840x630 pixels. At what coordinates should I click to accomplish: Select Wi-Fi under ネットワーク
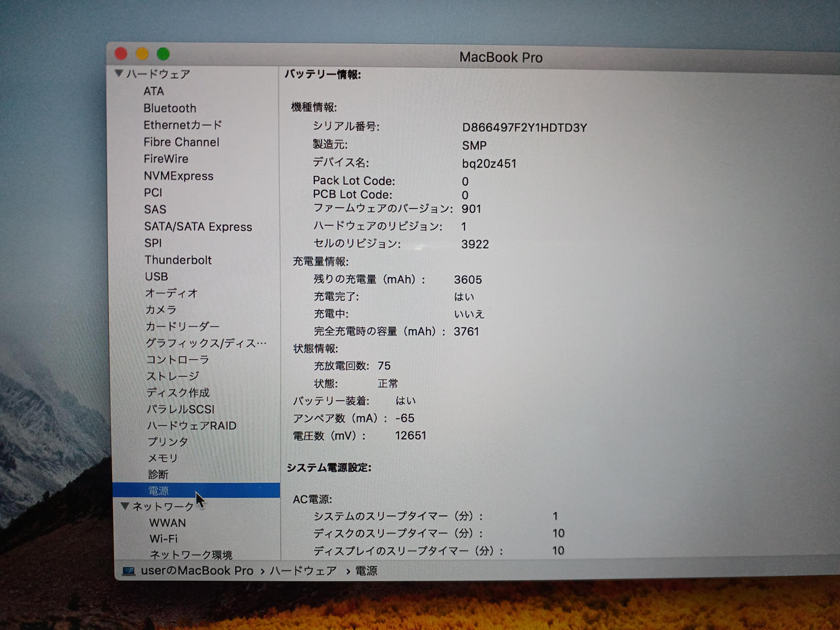pos(163,539)
